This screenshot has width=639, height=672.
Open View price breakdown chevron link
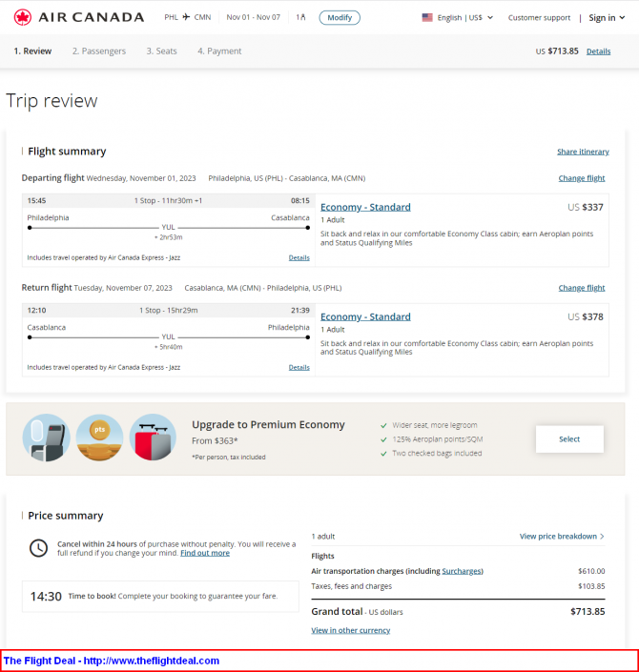[x=562, y=537]
